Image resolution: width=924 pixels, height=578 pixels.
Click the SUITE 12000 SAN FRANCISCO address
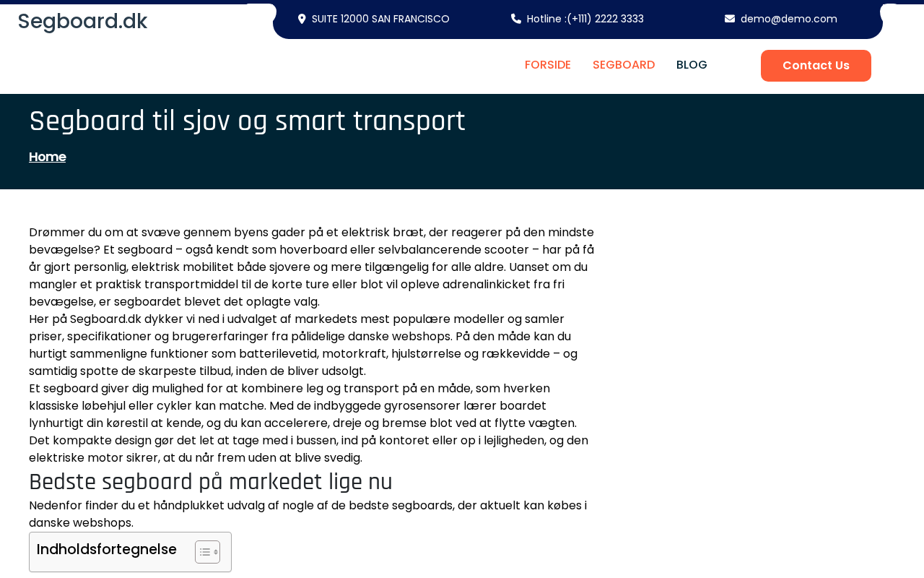(x=380, y=19)
